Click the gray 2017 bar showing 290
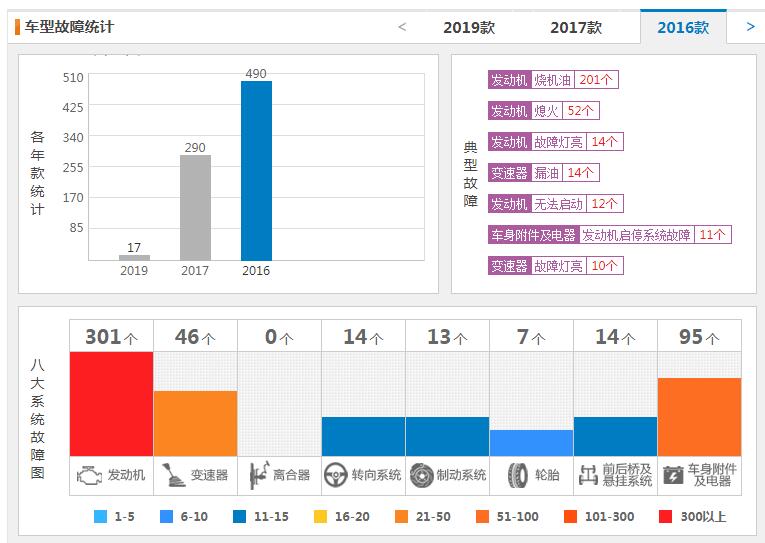Image resolution: width=765 pixels, height=543 pixels. pos(195,207)
